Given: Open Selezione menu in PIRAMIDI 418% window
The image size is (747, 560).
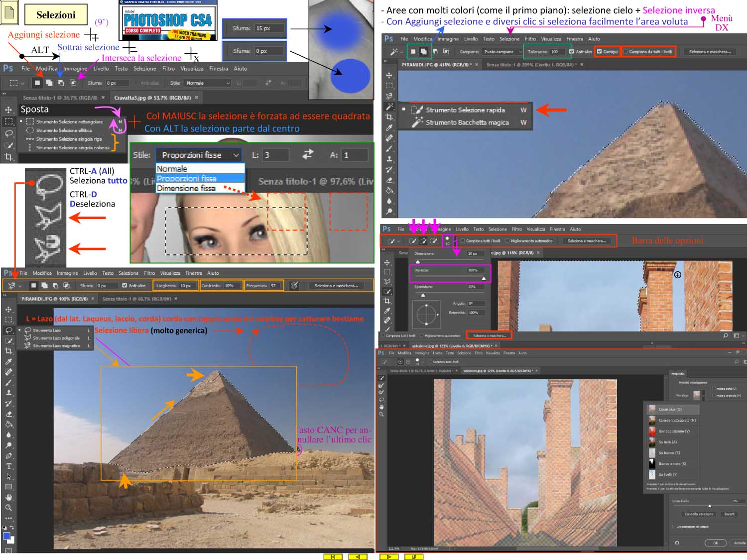Looking at the screenshot, I should pos(509,39).
